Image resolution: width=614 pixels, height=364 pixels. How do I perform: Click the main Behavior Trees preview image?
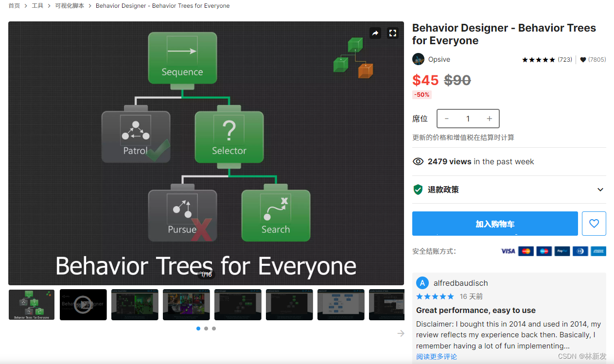[206, 153]
